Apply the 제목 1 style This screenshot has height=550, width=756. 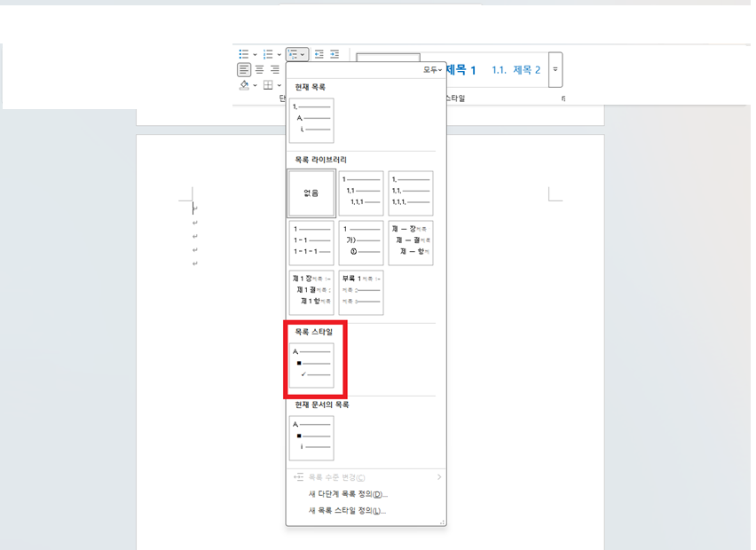click(x=461, y=67)
